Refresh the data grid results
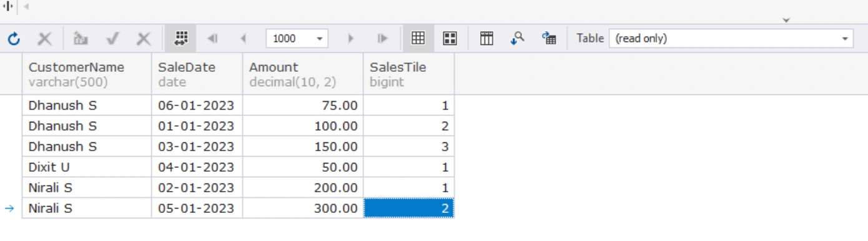868x241 pixels. point(14,39)
